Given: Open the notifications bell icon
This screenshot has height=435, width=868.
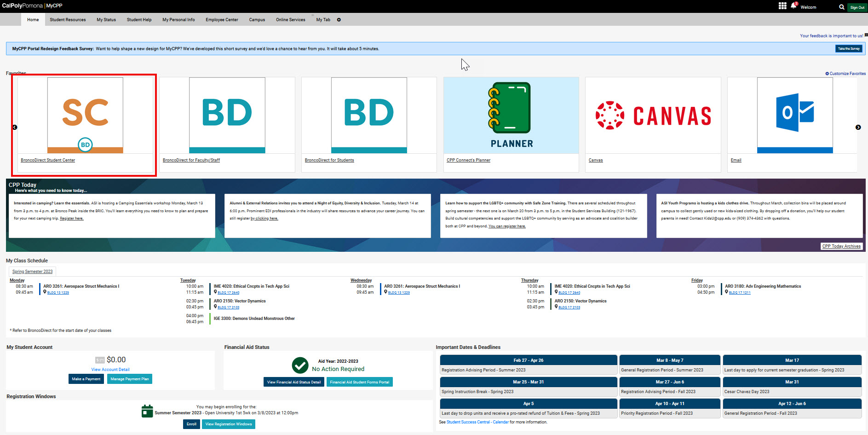Looking at the screenshot, I should click(793, 6).
